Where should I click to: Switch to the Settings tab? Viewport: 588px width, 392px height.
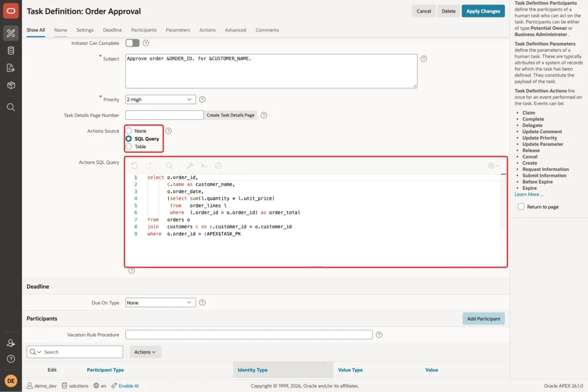coord(85,30)
